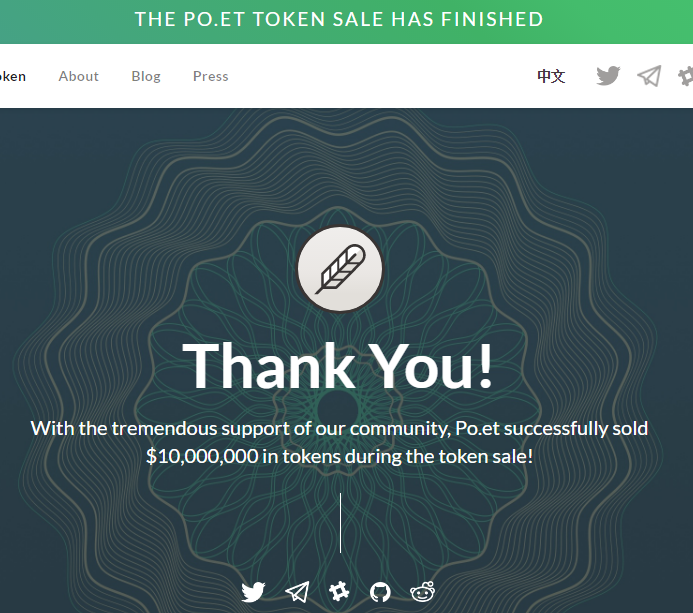Click the feather quill Po.et logo
This screenshot has width=693, height=613.
tap(340, 269)
